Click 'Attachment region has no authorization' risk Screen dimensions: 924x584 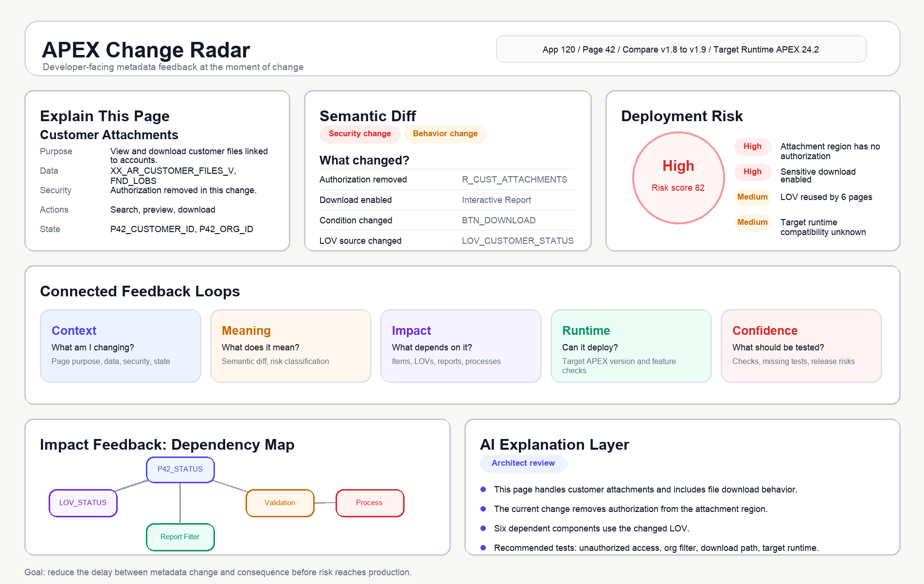[830, 151]
